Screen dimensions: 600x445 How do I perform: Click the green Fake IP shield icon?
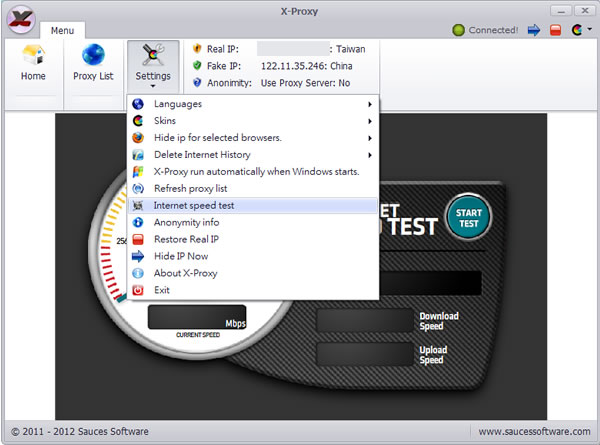[197, 65]
